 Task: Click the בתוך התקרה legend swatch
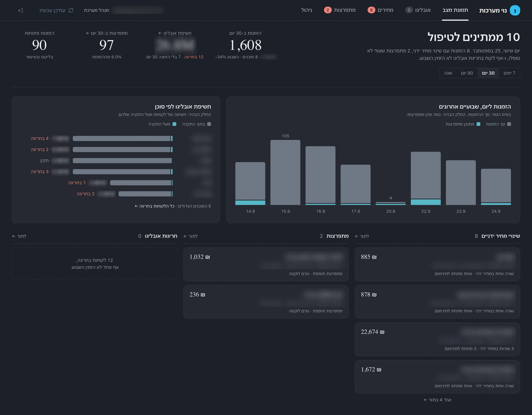[x=209, y=124]
